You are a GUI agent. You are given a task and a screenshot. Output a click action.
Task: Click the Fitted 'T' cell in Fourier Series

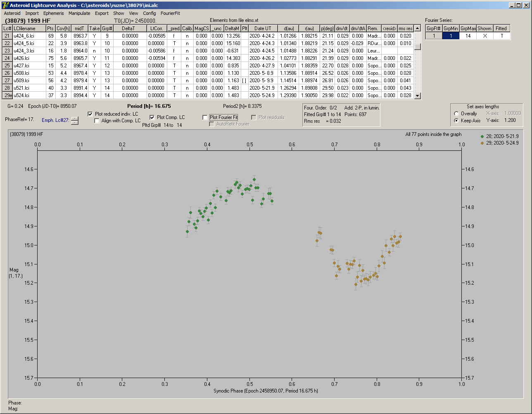[x=501, y=36]
